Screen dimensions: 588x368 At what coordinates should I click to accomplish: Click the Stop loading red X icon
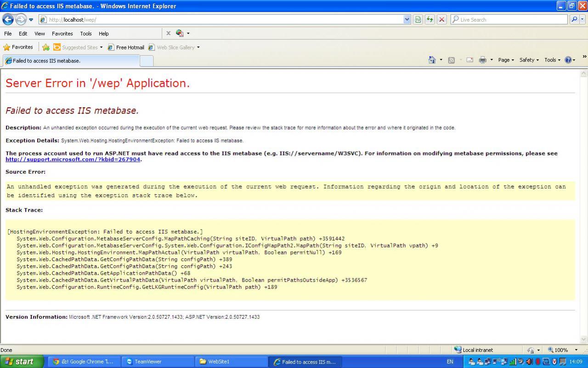point(441,19)
